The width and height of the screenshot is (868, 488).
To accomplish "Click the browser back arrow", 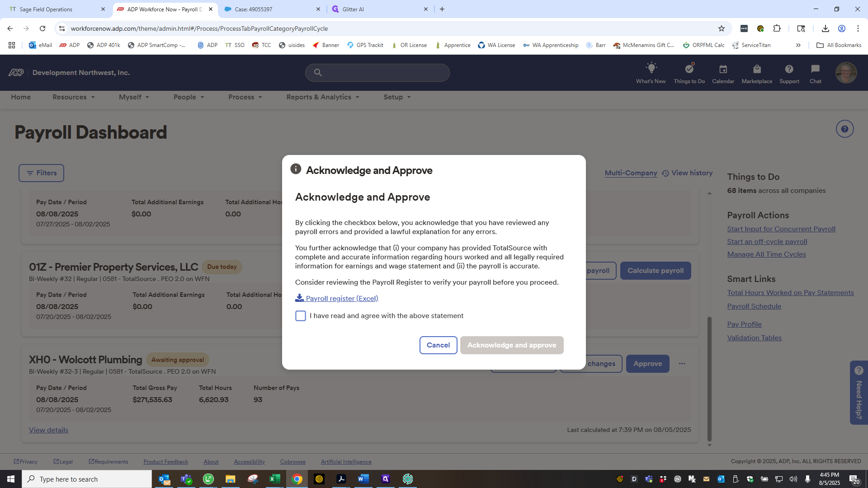I will pos(10,28).
